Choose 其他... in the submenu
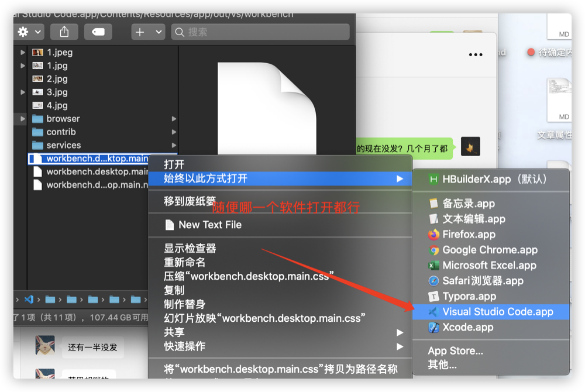The image size is (585, 392). tap(491, 365)
